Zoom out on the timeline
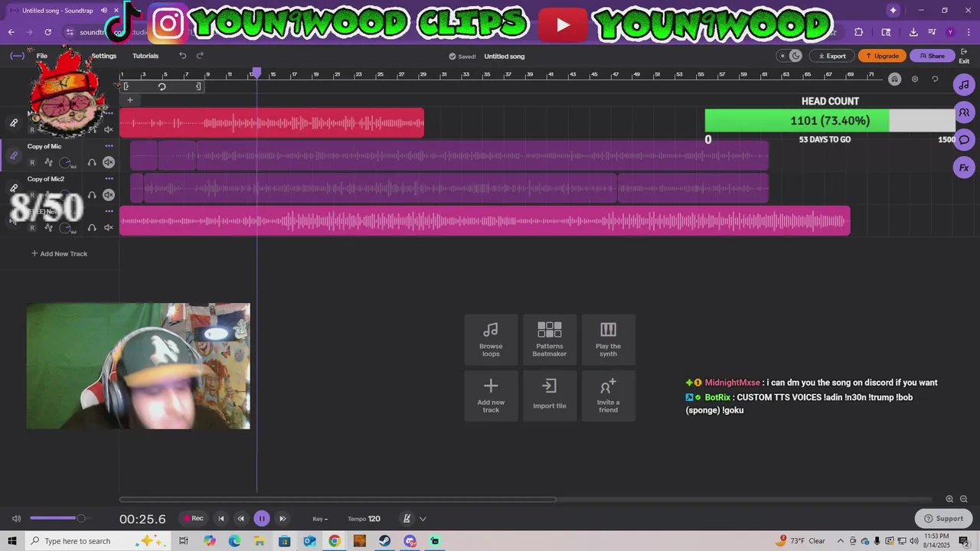 [x=964, y=499]
